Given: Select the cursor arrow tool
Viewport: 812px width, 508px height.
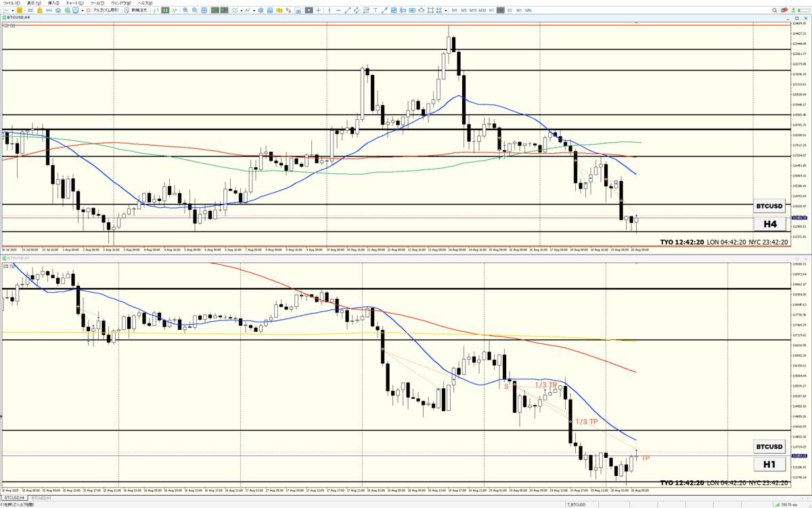Looking at the screenshot, I should pyautogui.click(x=309, y=10).
